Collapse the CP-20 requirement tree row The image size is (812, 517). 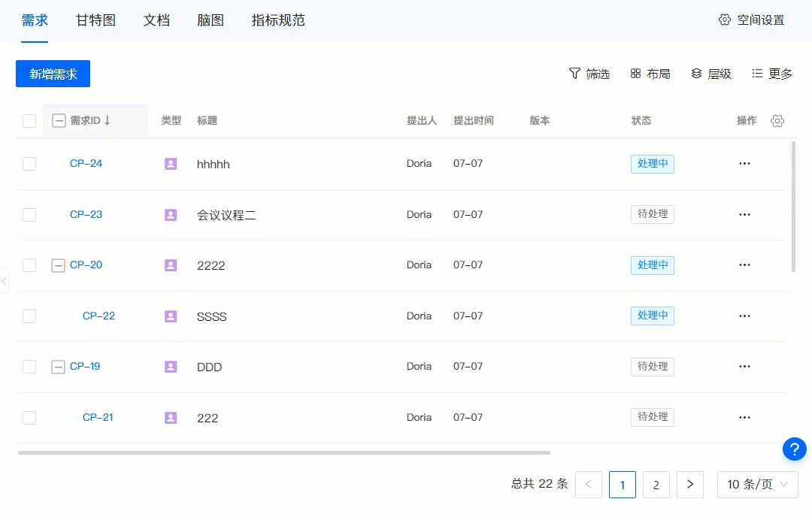[x=58, y=265]
